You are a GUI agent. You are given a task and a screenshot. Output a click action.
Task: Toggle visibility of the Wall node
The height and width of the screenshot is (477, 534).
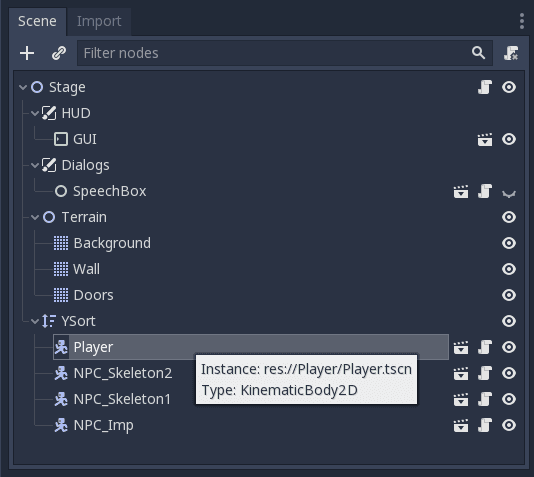(509, 269)
